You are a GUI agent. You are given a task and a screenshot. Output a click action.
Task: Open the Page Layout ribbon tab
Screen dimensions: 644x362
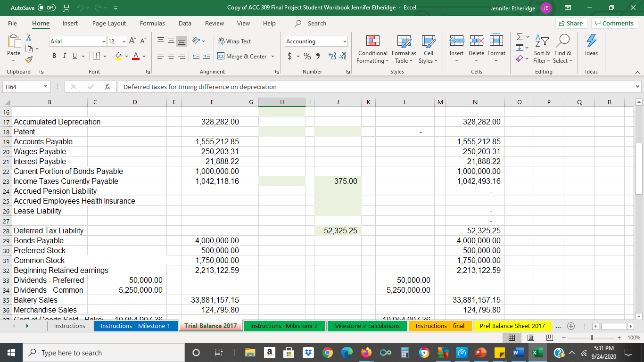pos(109,23)
